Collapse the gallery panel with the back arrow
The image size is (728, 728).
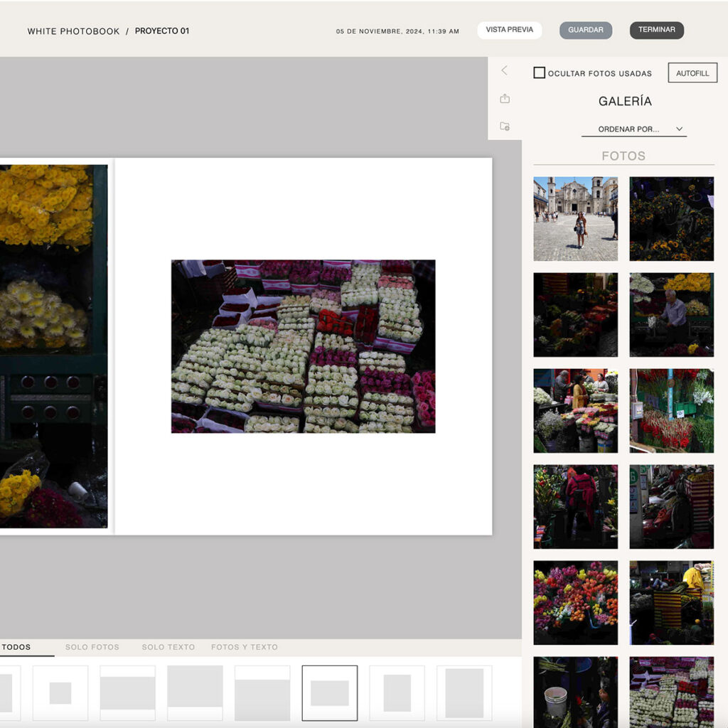(504, 70)
